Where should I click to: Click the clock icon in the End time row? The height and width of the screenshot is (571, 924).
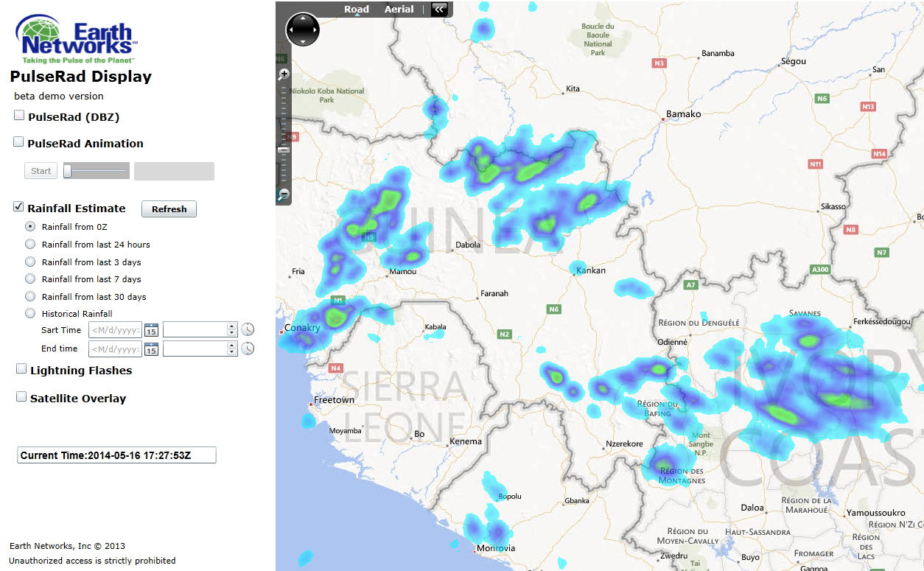point(248,348)
